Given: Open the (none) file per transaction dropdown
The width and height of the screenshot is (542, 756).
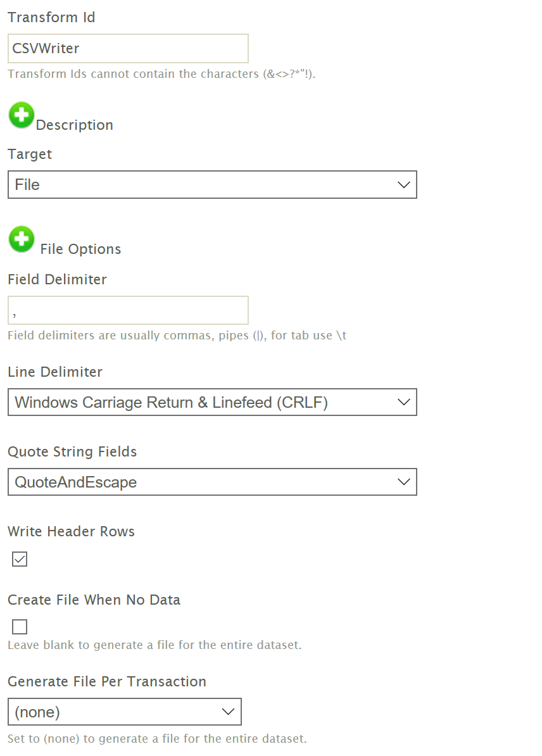Looking at the screenshot, I should tap(125, 712).
